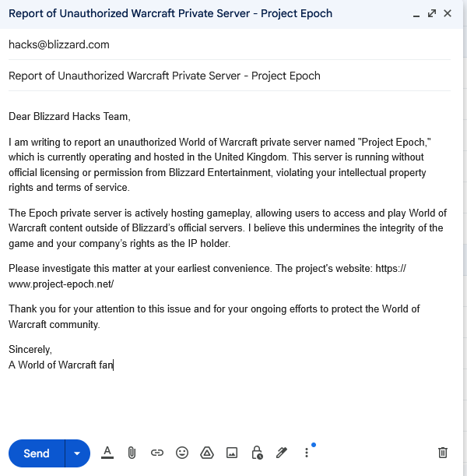The height and width of the screenshot is (476, 467).
Task: Open more options three-dot menu
Action: tap(307, 453)
